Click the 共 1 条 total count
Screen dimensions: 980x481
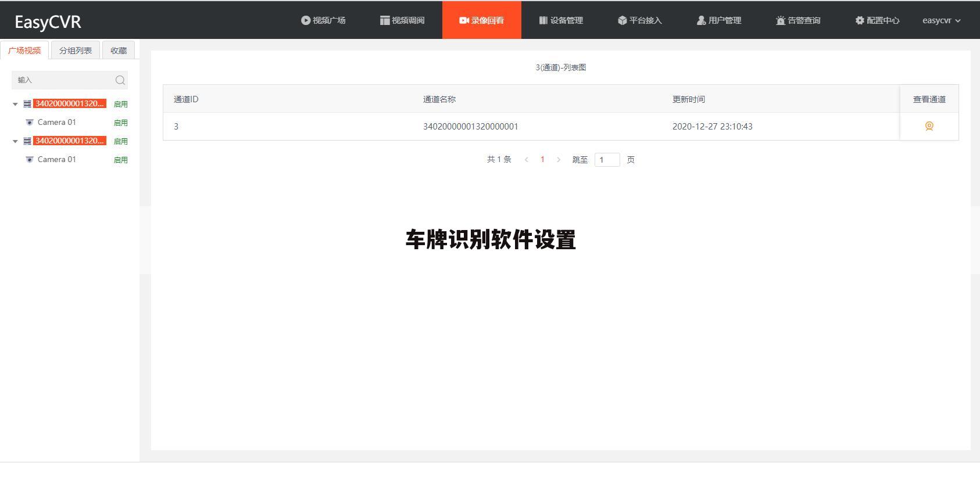[x=499, y=159]
